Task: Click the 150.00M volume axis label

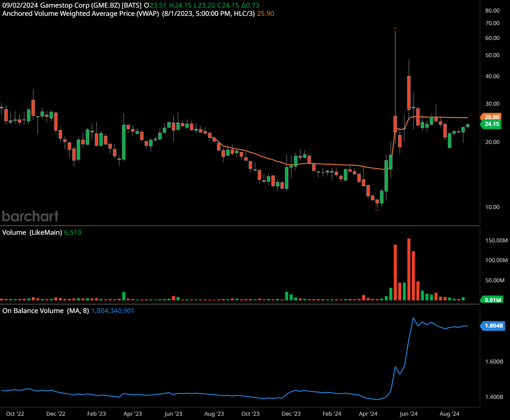Action: coord(496,240)
